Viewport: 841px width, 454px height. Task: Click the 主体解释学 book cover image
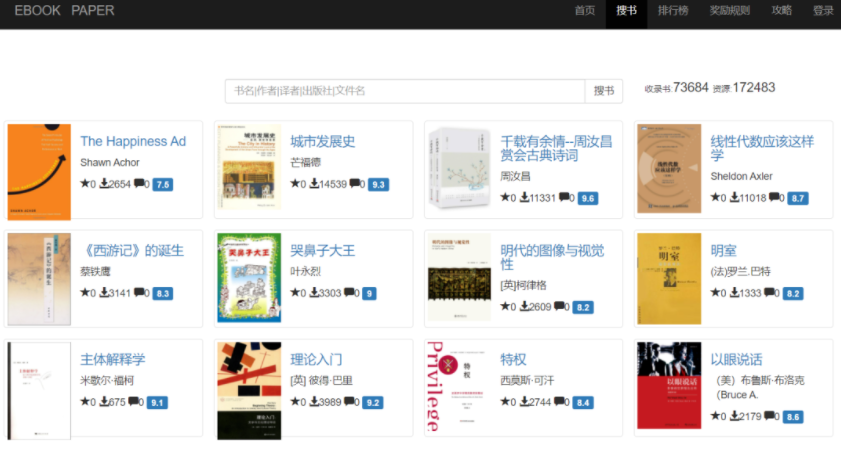tap(39, 388)
